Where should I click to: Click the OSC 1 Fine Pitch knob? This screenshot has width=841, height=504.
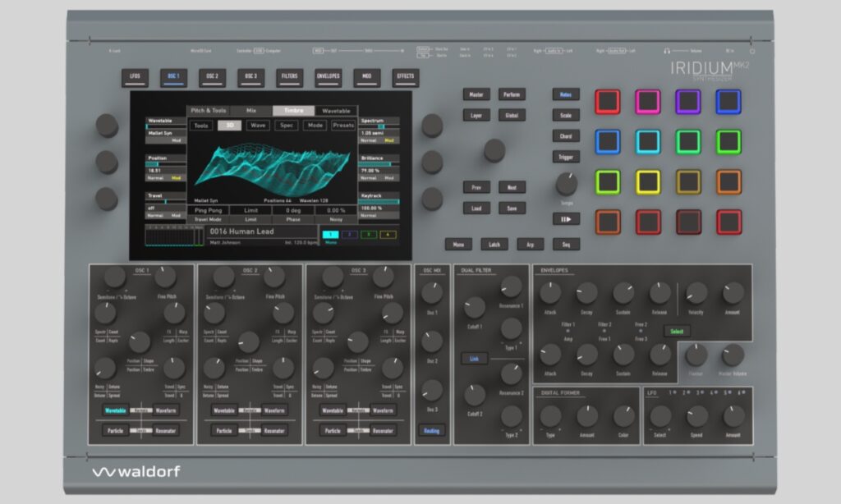click(165, 277)
